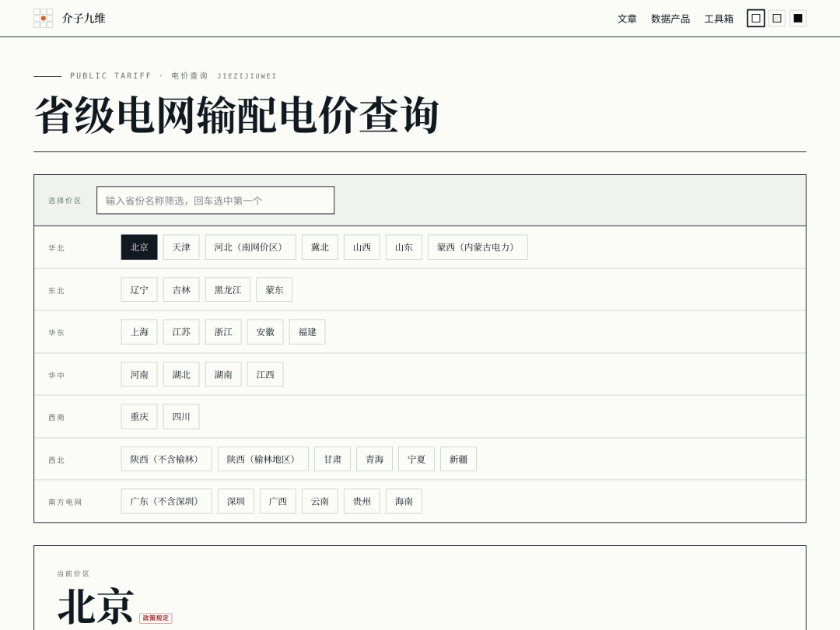This screenshot has width=840, height=630.
Task: Pick 湖南 from the 华中 row
Action: [x=223, y=374]
